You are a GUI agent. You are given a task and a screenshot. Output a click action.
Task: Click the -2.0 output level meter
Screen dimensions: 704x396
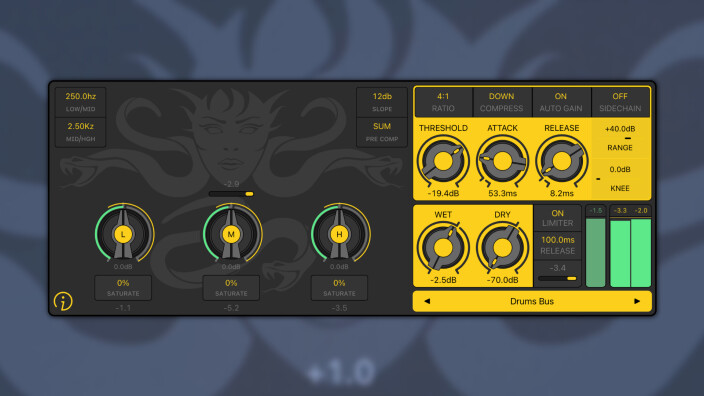coord(641,246)
